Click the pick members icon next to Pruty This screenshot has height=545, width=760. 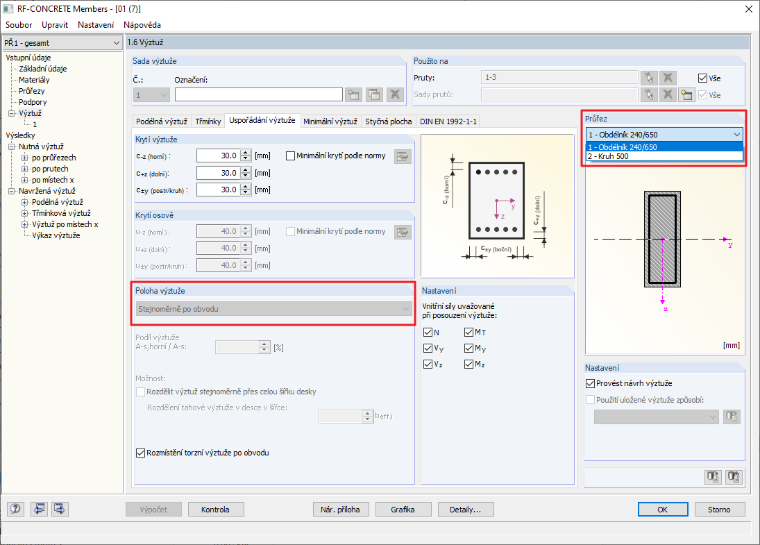(649, 78)
